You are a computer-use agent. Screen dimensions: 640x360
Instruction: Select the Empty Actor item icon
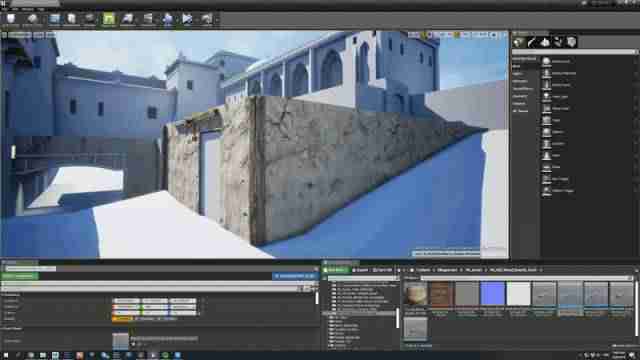547,62
